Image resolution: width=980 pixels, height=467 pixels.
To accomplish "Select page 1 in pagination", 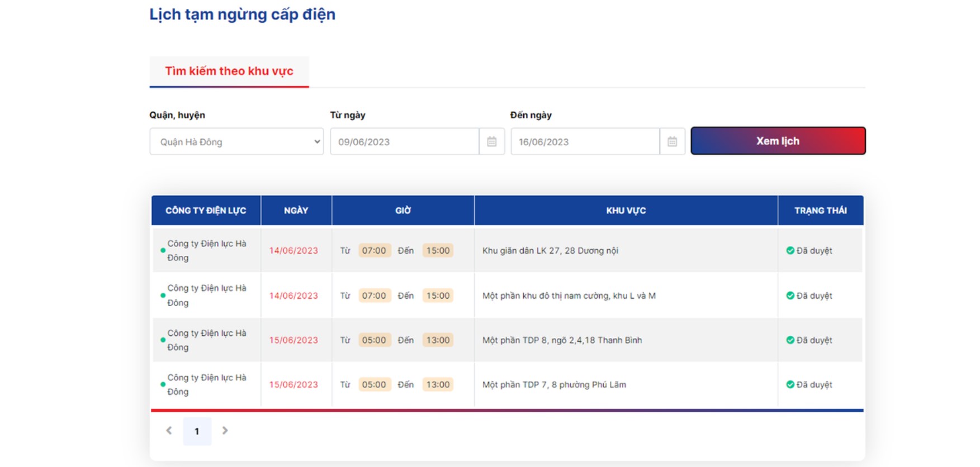I will pos(197,431).
